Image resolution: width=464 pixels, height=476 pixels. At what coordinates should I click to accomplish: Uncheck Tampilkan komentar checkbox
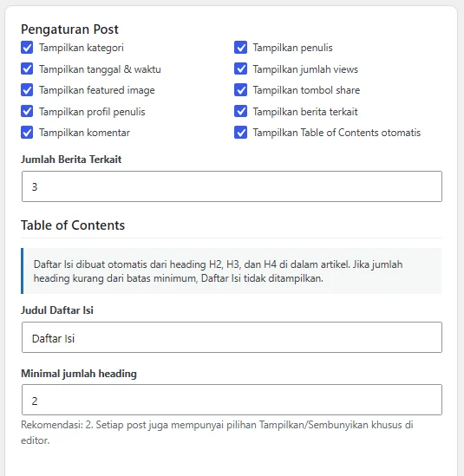pos(27,133)
